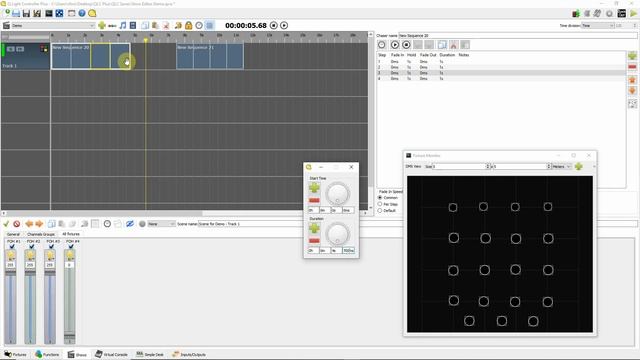Open the chaser selection dropdown in scene editor
The height and width of the screenshot is (360, 640).
tap(161, 224)
